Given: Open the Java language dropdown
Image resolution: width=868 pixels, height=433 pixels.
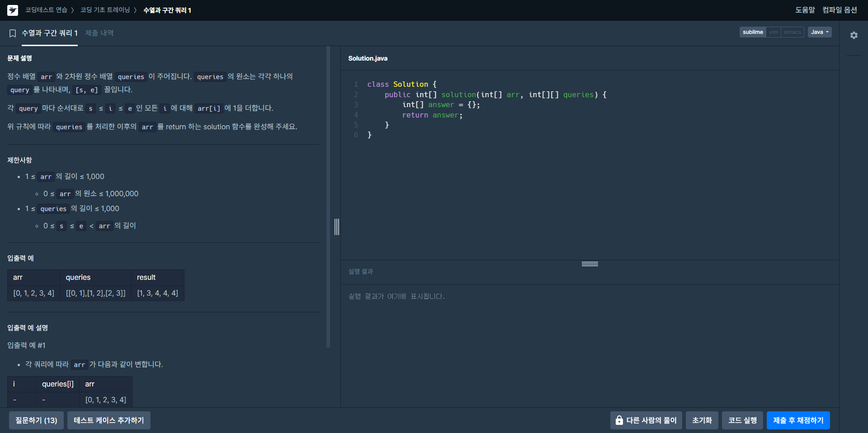Looking at the screenshot, I should [820, 32].
